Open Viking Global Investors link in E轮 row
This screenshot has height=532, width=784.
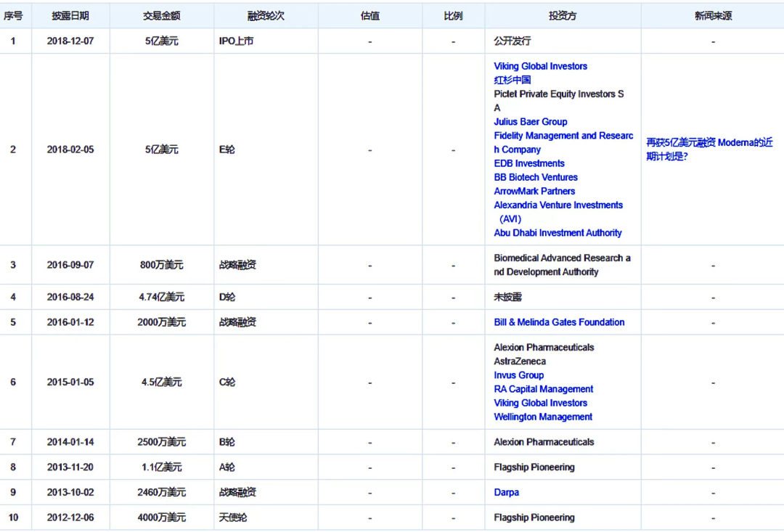[x=540, y=66]
